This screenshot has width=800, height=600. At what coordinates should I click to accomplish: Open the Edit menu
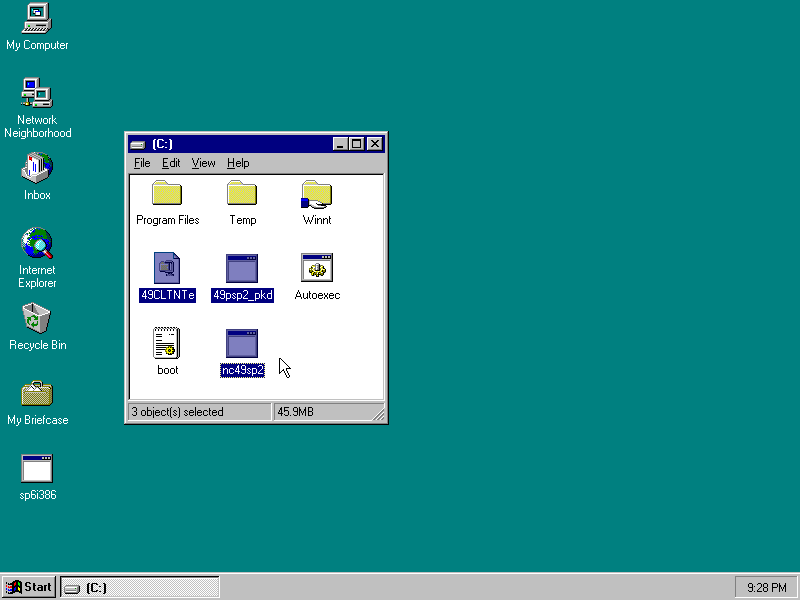click(x=171, y=163)
